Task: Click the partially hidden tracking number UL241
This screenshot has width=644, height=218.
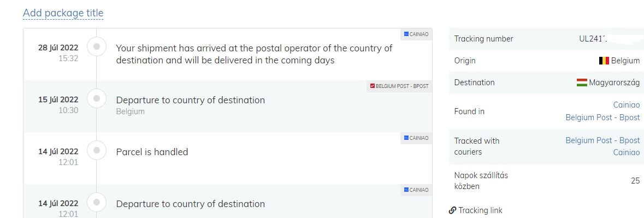Action: [x=593, y=39]
